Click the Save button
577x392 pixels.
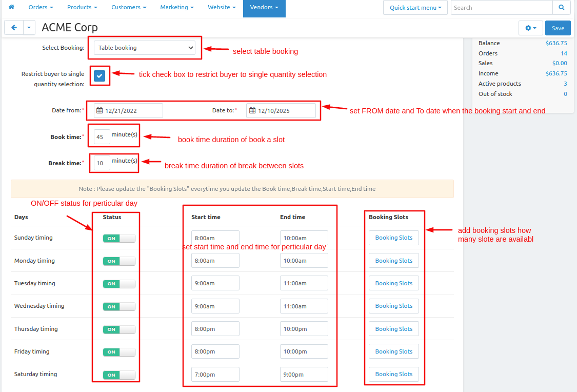558,28
